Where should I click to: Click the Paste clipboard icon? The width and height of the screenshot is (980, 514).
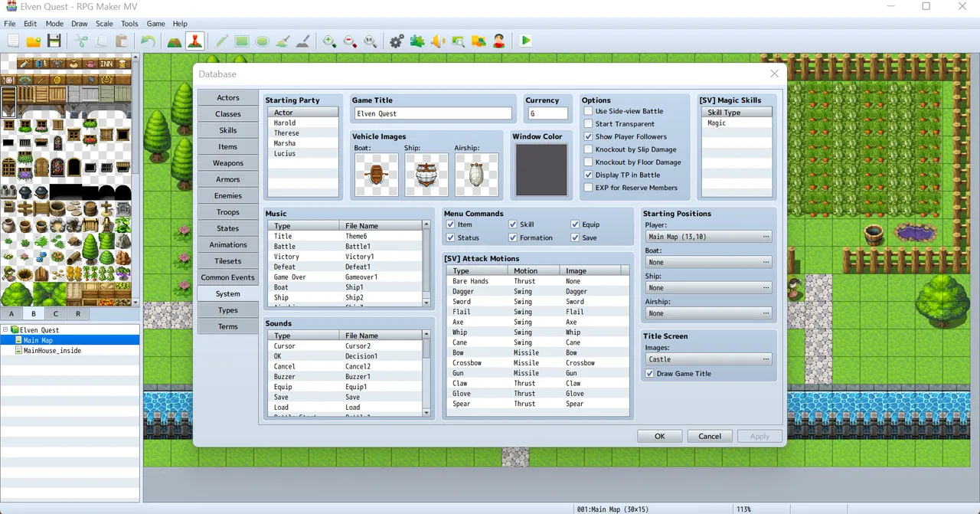122,41
